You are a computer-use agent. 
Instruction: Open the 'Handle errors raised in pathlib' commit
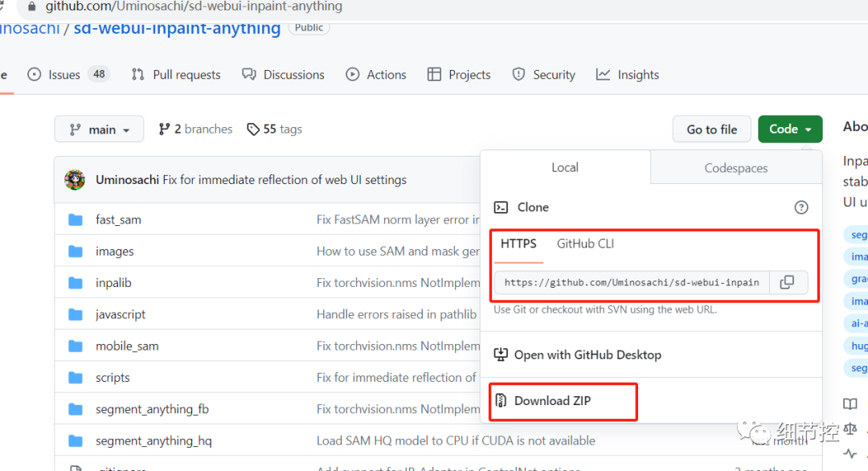point(396,314)
